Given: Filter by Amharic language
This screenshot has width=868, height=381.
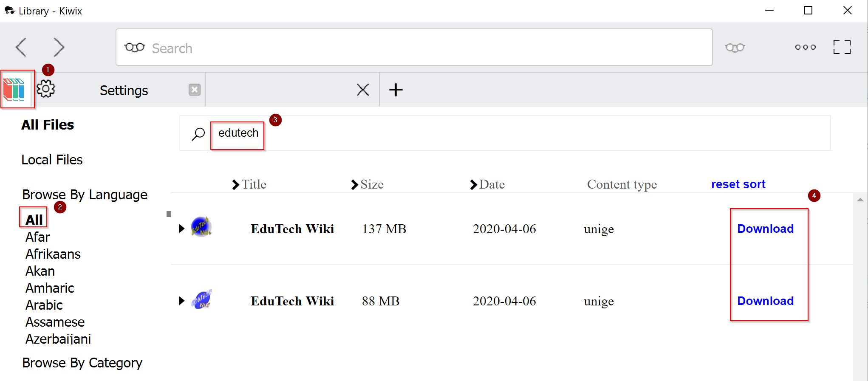Looking at the screenshot, I should (x=50, y=288).
